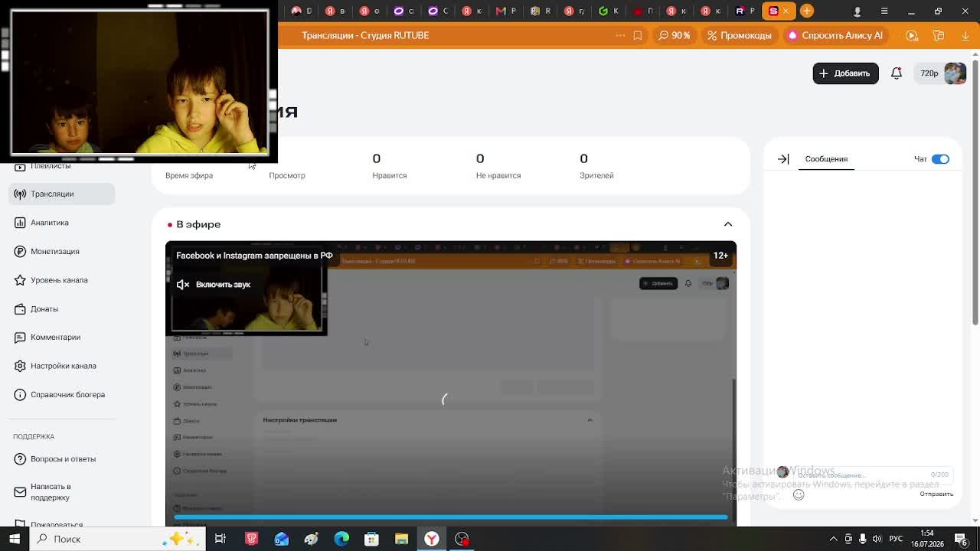Viewport: 980px width, 551px height.
Task: Open the Трансляции sidebar item
Action: point(62,194)
